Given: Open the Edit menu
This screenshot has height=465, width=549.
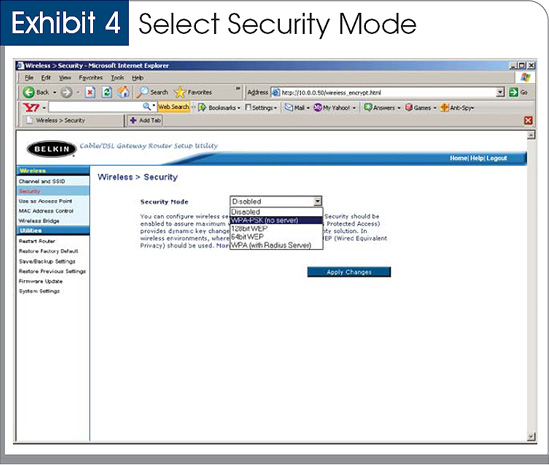Looking at the screenshot, I should coord(46,77).
